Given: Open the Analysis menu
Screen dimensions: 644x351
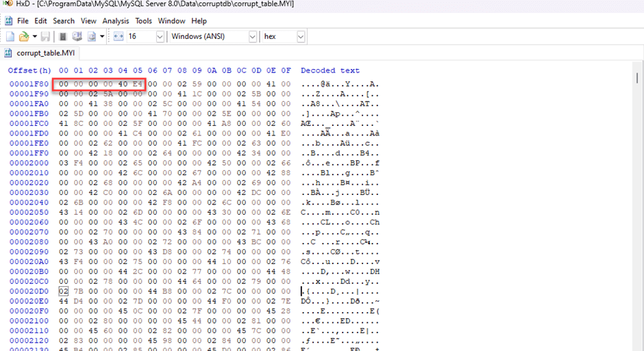Looking at the screenshot, I should pyautogui.click(x=115, y=21).
